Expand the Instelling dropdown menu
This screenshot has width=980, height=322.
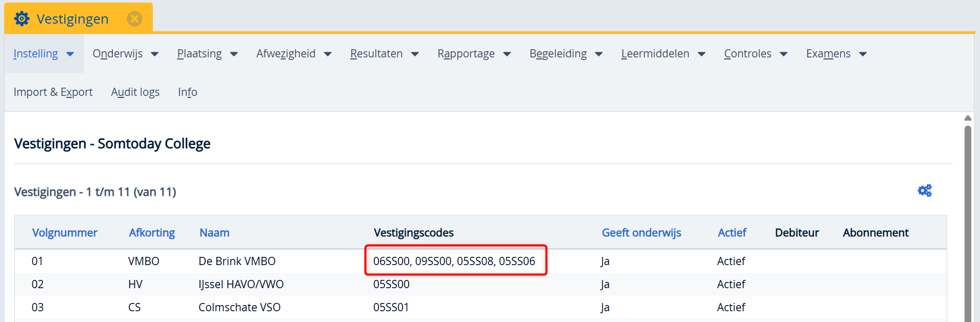click(x=44, y=54)
